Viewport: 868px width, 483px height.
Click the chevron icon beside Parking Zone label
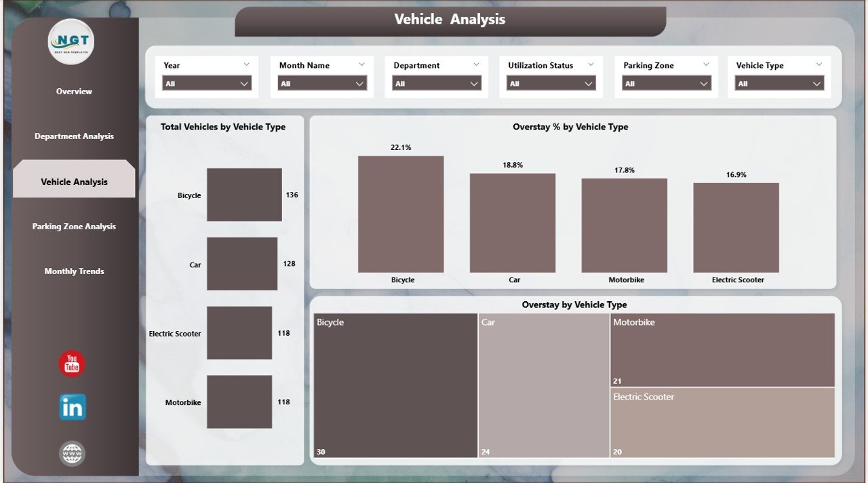tap(706, 64)
